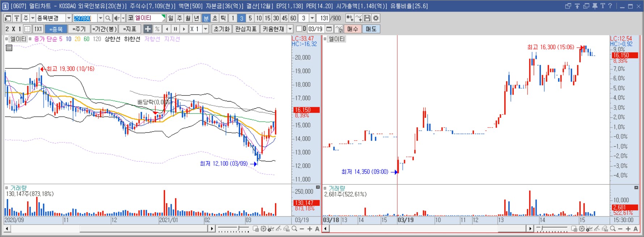Select 일 daily period toggle
This screenshot has height=237, width=644.
tap(171, 18)
